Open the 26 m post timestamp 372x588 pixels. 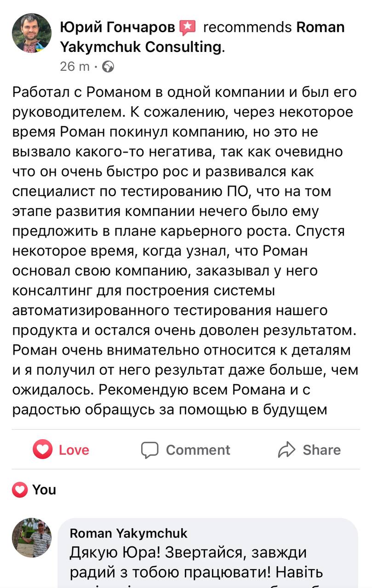tap(75, 67)
